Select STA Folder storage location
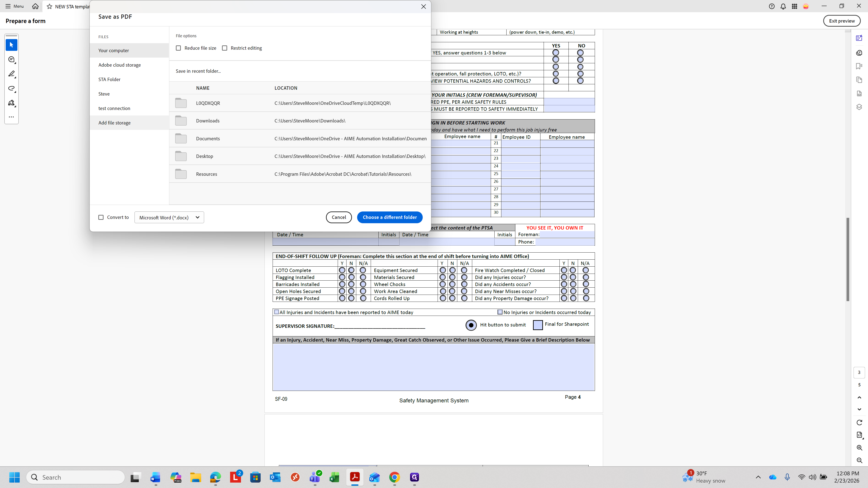 point(109,80)
